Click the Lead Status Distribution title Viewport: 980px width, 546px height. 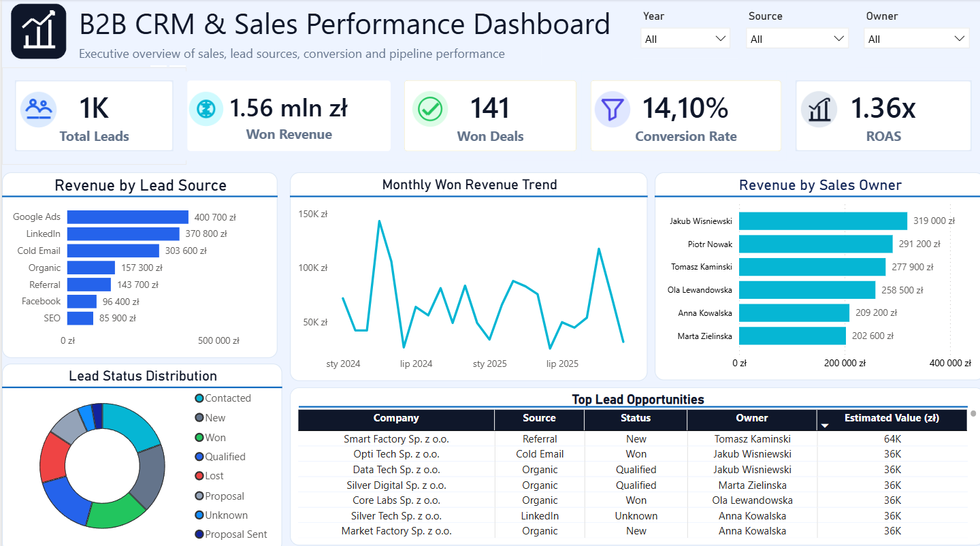click(143, 376)
